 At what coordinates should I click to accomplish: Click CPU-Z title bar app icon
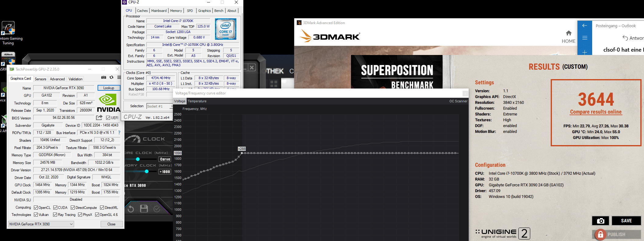point(124,2)
